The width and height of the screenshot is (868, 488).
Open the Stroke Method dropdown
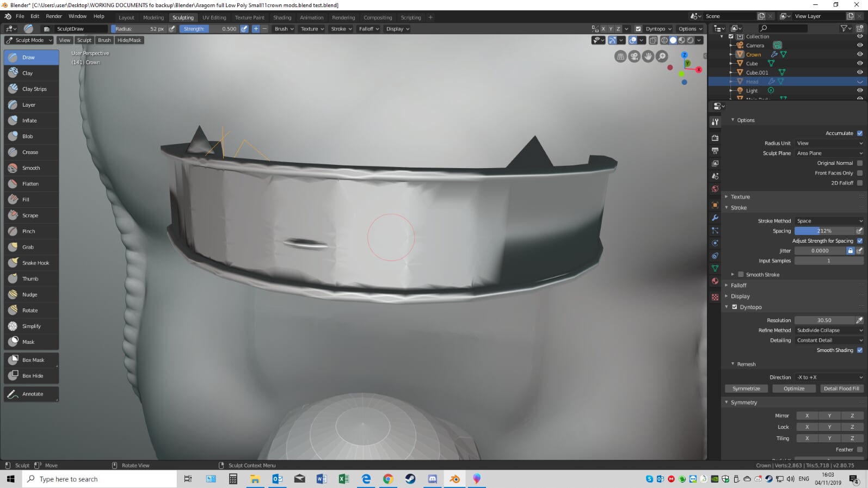(x=829, y=221)
